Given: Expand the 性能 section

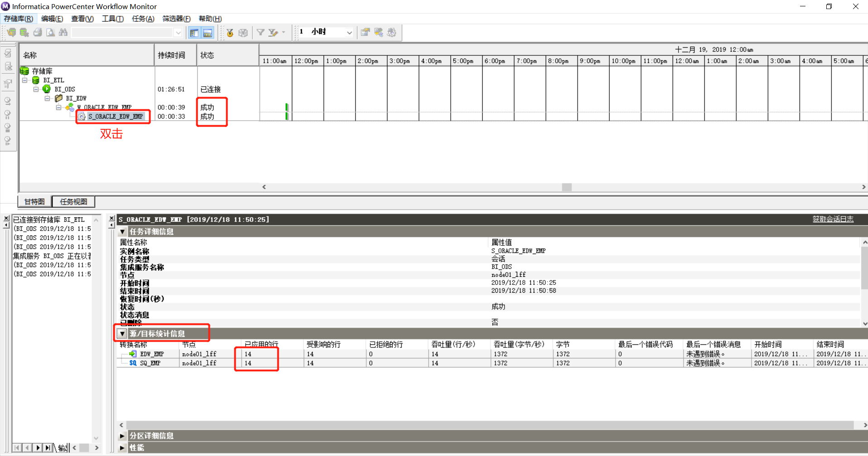Looking at the screenshot, I should pyautogui.click(x=122, y=447).
